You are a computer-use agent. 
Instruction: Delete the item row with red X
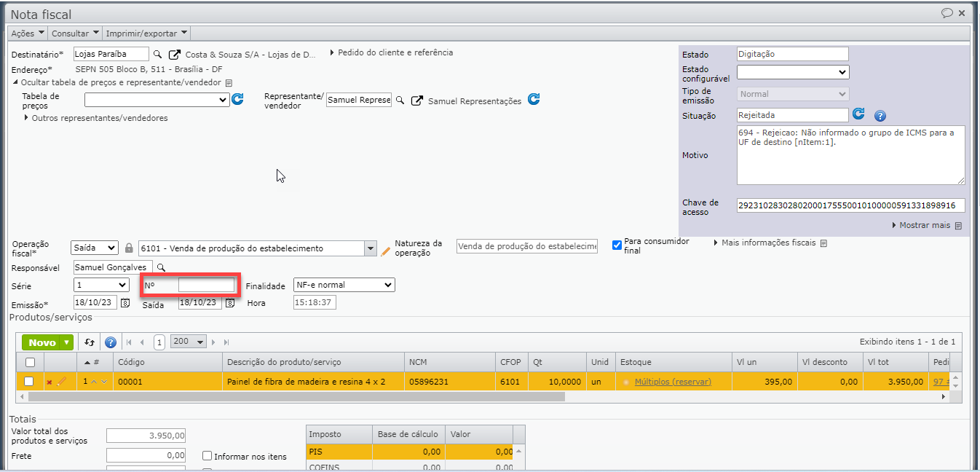(50, 382)
